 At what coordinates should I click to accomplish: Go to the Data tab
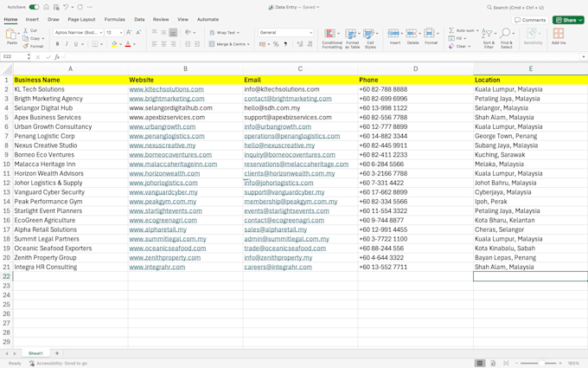(x=139, y=20)
